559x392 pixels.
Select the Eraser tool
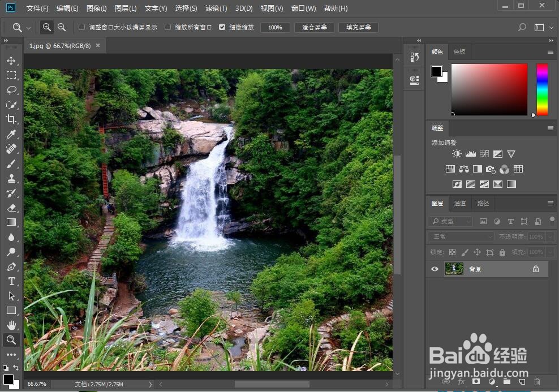pyautogui.click(x=11, y=208)
